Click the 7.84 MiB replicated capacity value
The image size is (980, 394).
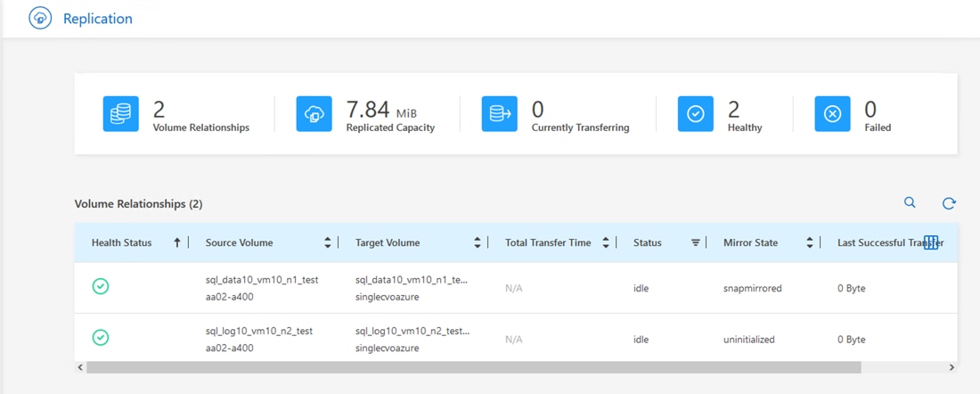[x=381, y=110]
